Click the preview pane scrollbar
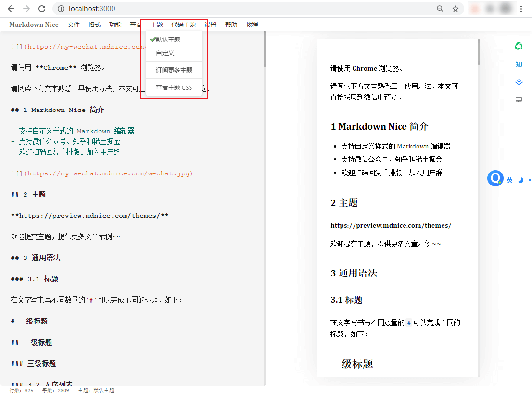This screenshot has height=395, width=532. coord(479,52)
